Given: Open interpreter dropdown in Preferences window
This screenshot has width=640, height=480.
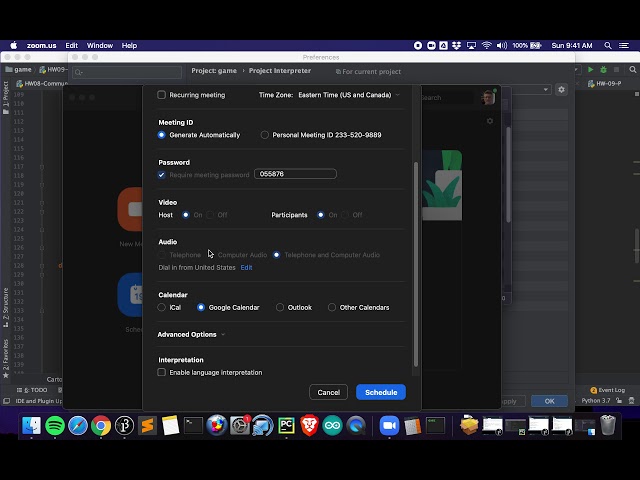Looking at the screenshot, I should pos(546,89).
